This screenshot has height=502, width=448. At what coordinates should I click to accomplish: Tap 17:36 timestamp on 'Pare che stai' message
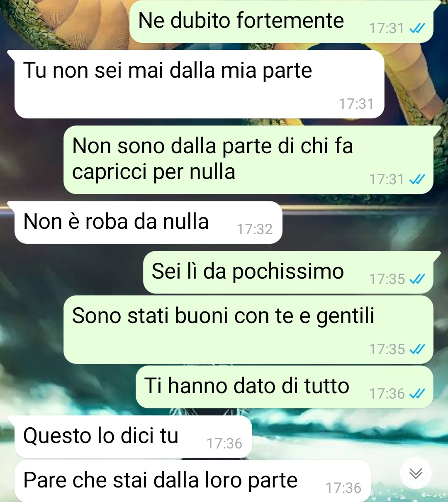coord(343,488)
